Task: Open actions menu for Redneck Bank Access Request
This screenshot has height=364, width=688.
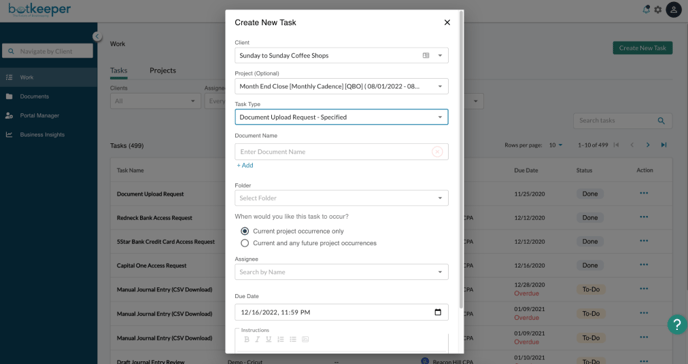Action: click(644, 217)
